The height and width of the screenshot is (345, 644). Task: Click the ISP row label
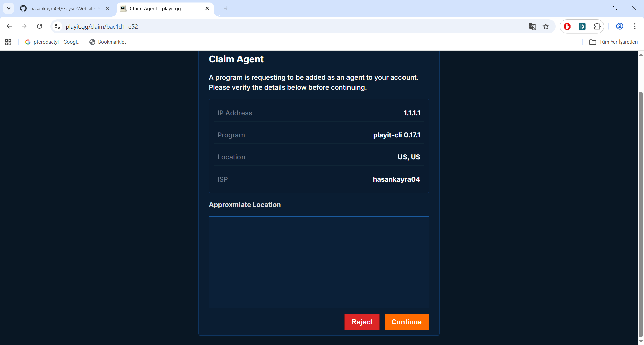223,179
